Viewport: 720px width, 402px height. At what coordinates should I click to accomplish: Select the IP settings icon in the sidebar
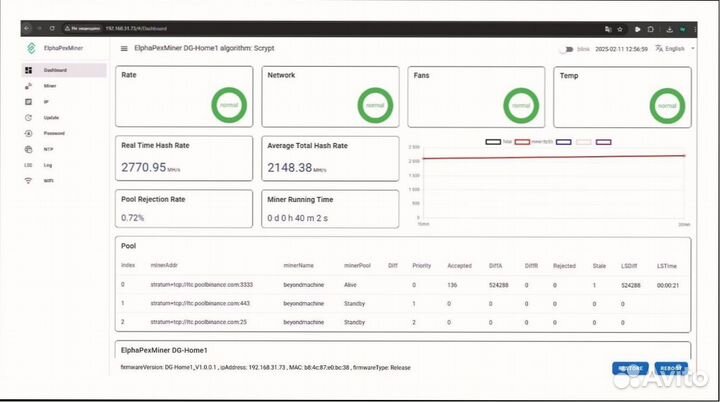[x=28, y=102]
